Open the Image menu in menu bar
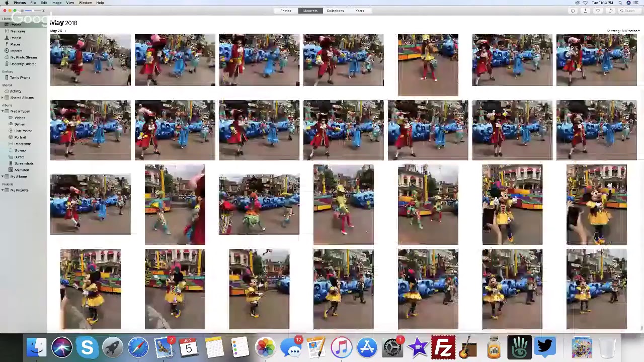Screen dimensions: 644x362 tap(56, 3)
